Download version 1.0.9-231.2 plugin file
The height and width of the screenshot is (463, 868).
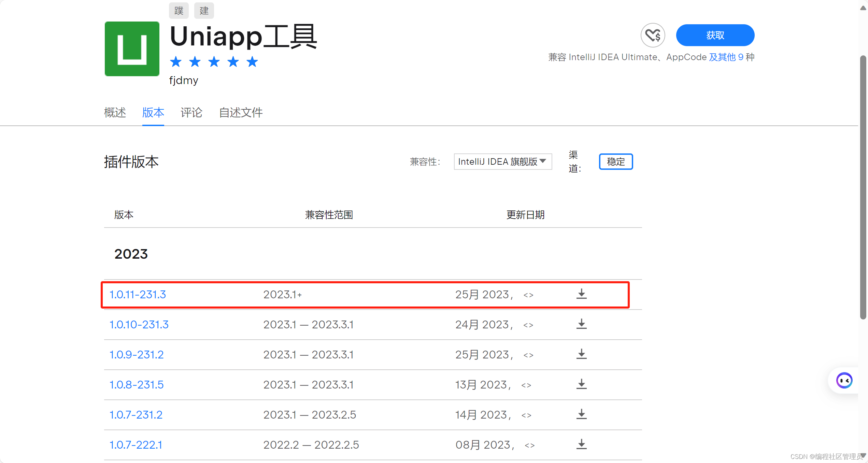tap(581, 354)
